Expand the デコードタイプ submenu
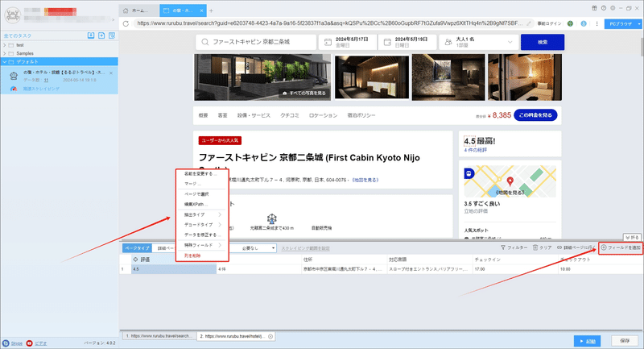The width and height of the screenshot is (644, 349). [x=202, y=225]
